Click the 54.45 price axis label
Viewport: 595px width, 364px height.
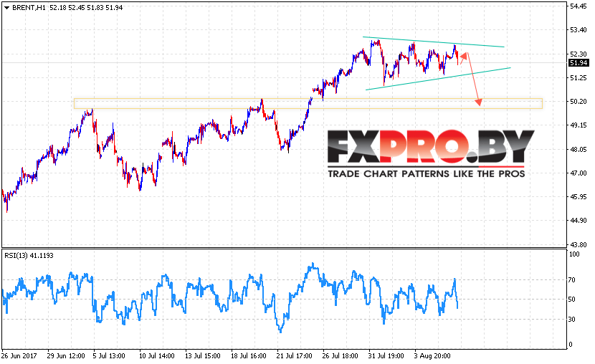point(578,6)
